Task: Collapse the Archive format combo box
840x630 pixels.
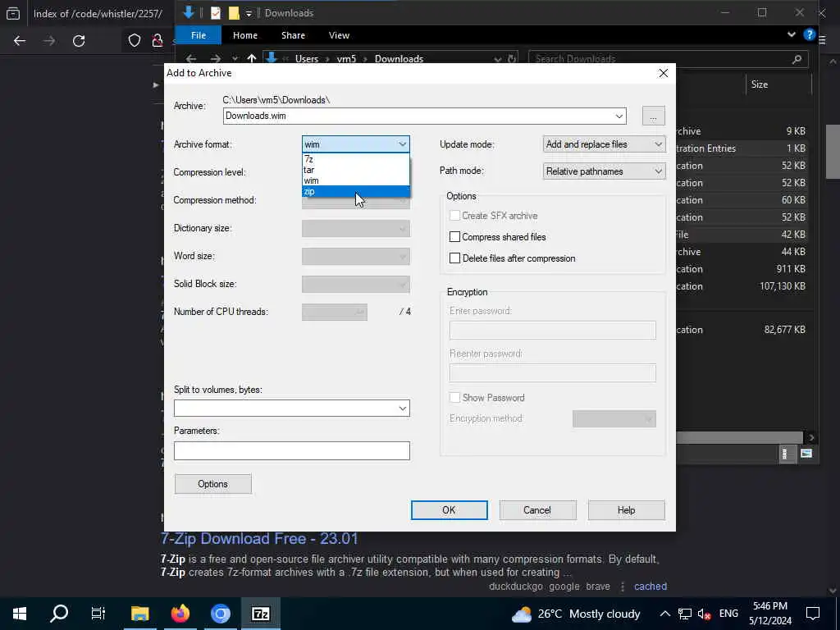Action: click(402, 144)
